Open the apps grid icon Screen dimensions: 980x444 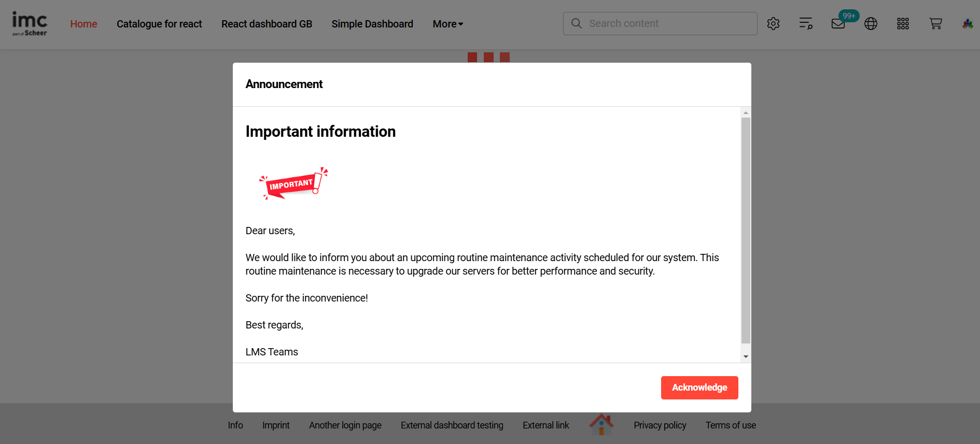click(x=903, y=24)
